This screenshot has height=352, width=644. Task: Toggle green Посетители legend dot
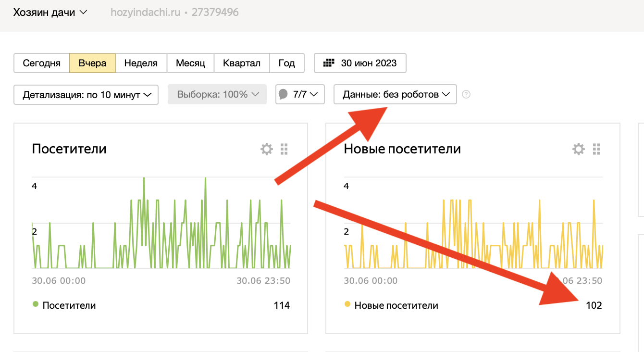click(x=35, y=304)
